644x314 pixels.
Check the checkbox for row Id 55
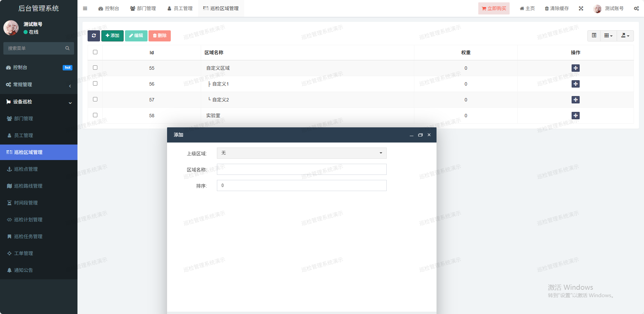95,68
